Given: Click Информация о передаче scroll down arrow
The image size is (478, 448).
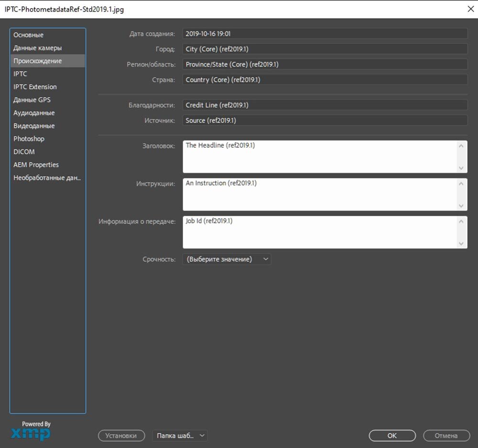Looking at the screenshot, I should 461,244.
